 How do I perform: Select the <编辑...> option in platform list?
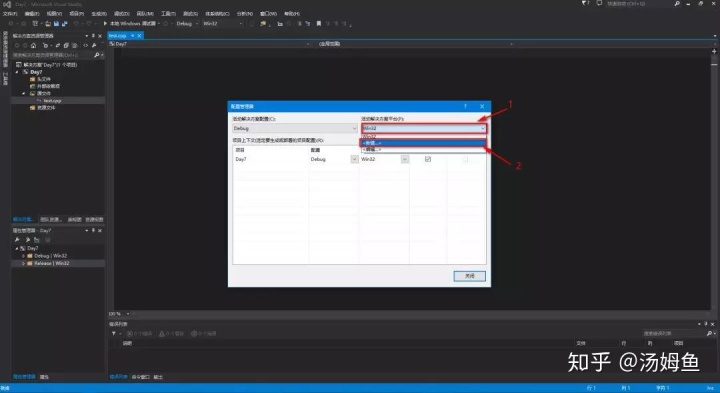pos(422,150)
